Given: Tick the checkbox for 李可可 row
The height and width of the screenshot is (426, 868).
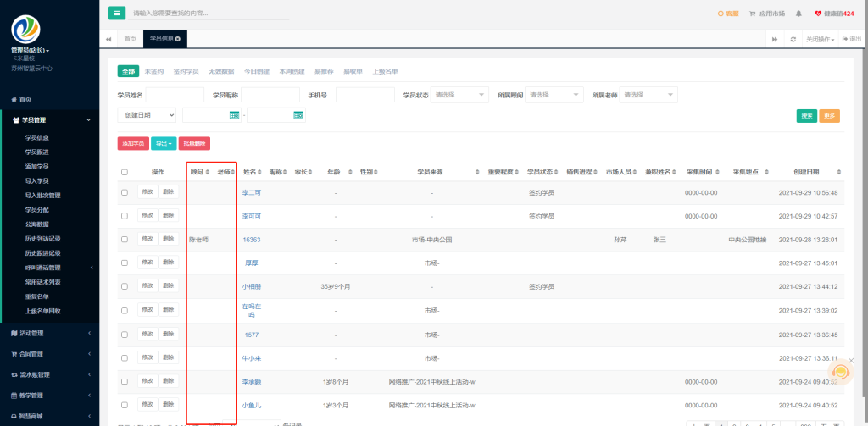Looking at the screenshot, I should (125, 216).
